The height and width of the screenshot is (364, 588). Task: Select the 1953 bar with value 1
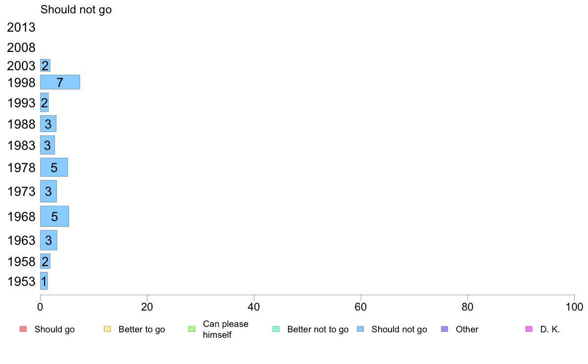(44, 281)
